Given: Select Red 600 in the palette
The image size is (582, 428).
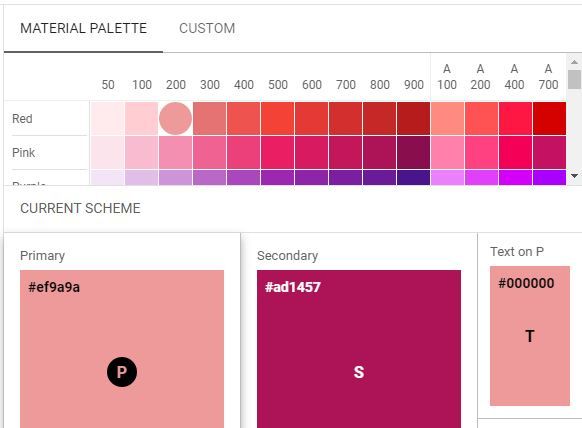Looking at the screenshot, I should tap(311, 118).
